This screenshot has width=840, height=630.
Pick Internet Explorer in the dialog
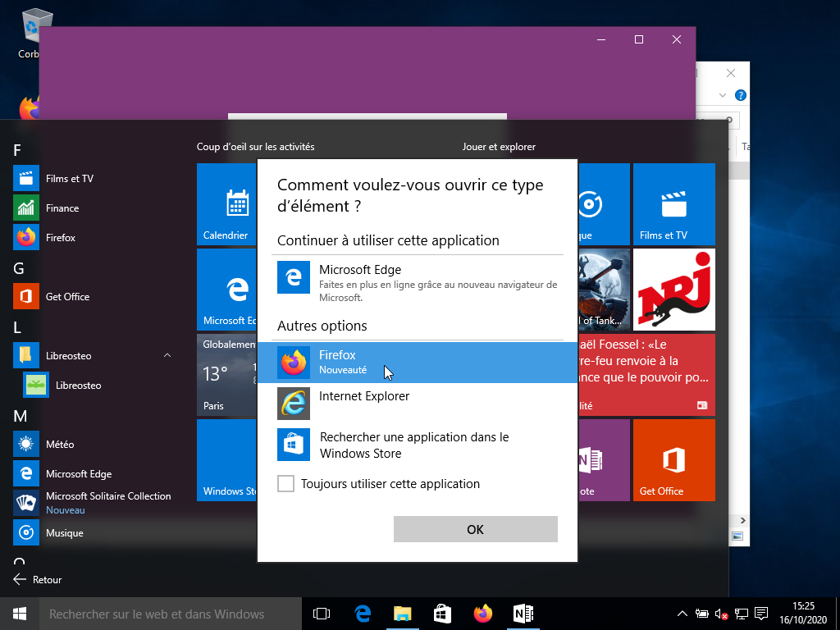coord(418,404)
